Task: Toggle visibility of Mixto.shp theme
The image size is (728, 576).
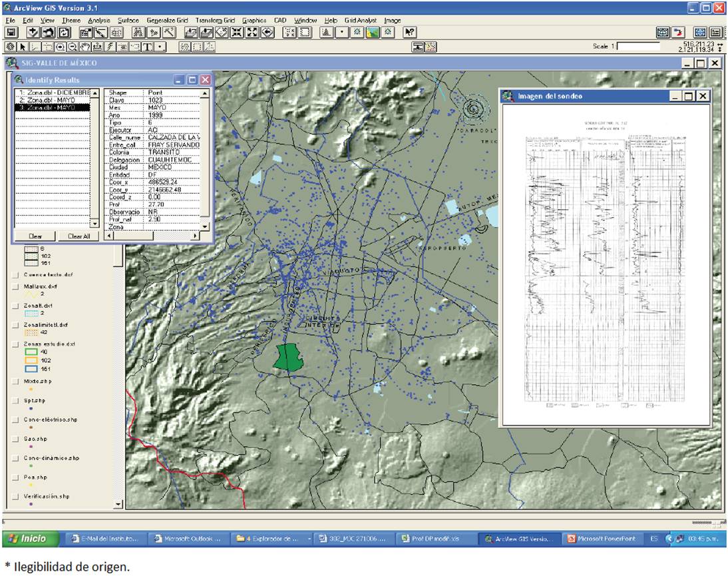Action: (x=15, y=382)
